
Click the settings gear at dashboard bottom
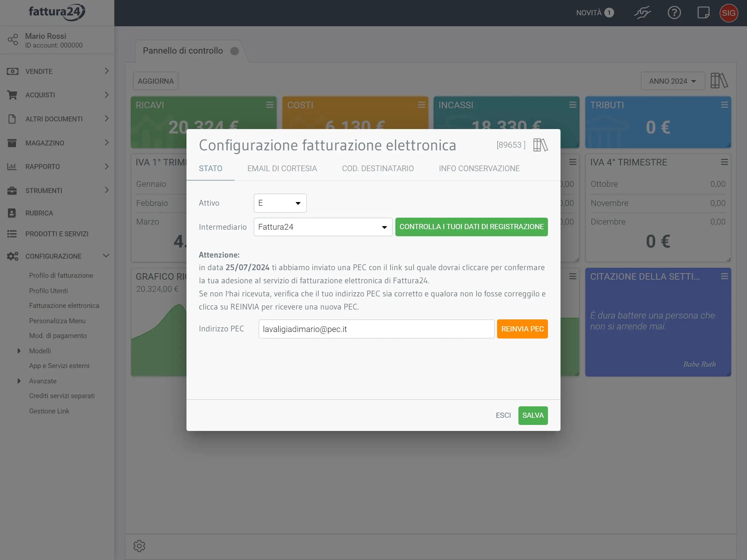(x=139, y=546)
